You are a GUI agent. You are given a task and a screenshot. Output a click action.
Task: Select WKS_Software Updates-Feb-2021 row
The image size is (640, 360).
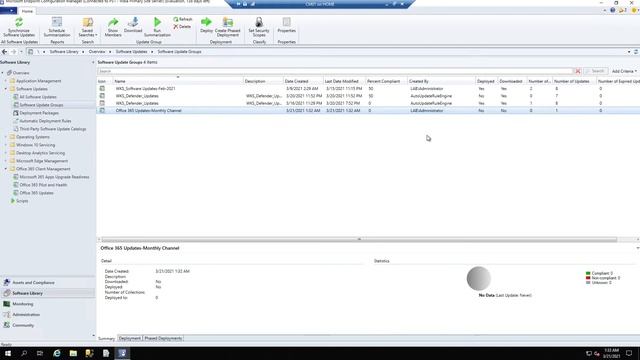(368, 89)
